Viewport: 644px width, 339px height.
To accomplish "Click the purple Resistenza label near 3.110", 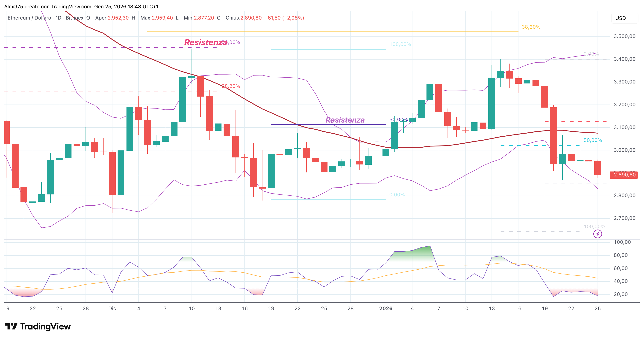I will pyautogui.click(x=345, y=120).
